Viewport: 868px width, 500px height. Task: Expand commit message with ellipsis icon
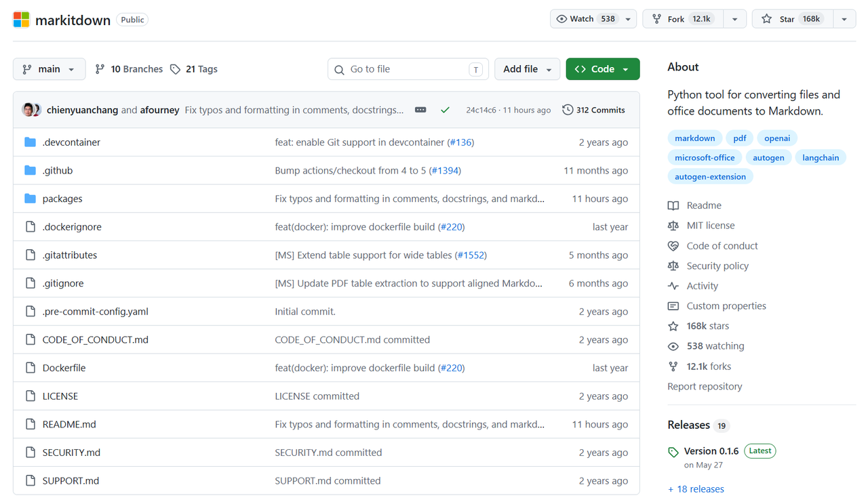(x=420, y=110)
